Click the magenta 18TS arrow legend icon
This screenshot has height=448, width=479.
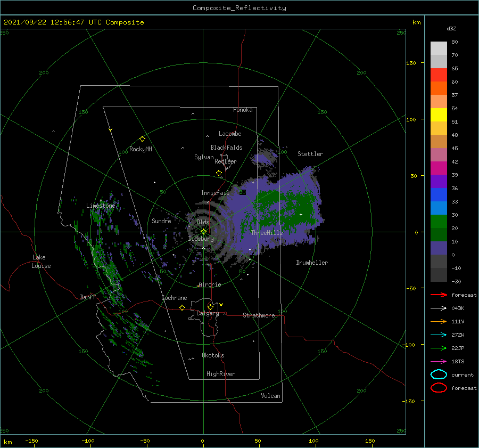(x=439, y=362)
